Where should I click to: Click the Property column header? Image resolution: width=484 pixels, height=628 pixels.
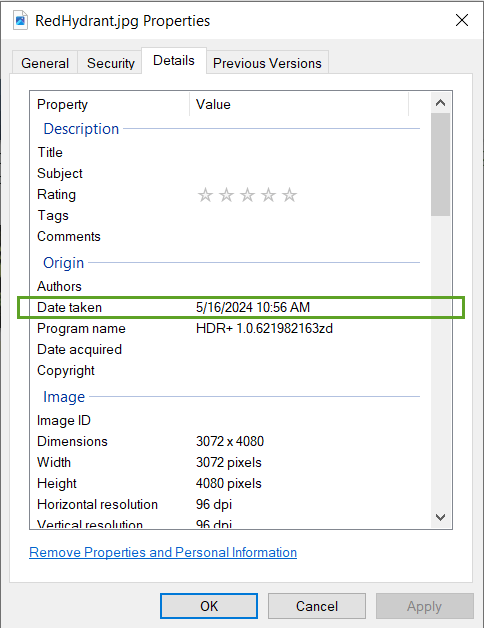click(109, 105)
